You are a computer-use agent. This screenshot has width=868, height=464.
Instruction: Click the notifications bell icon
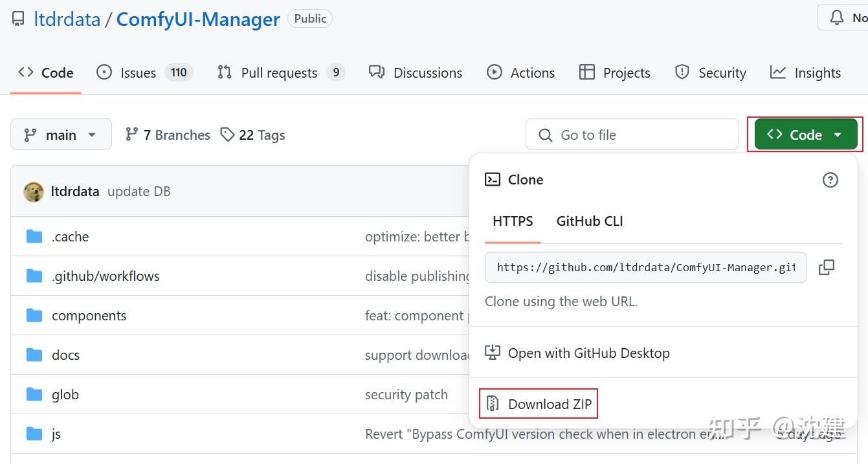837,18
